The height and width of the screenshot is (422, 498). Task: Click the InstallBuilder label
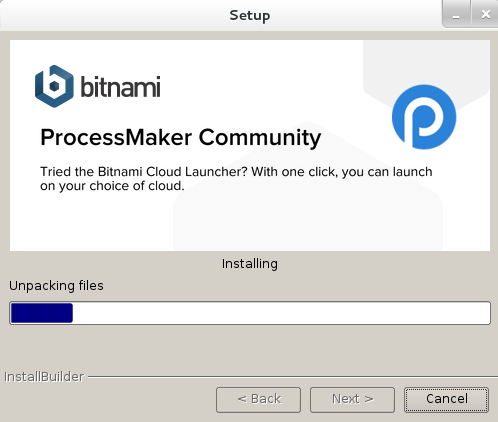click(44, 377)
